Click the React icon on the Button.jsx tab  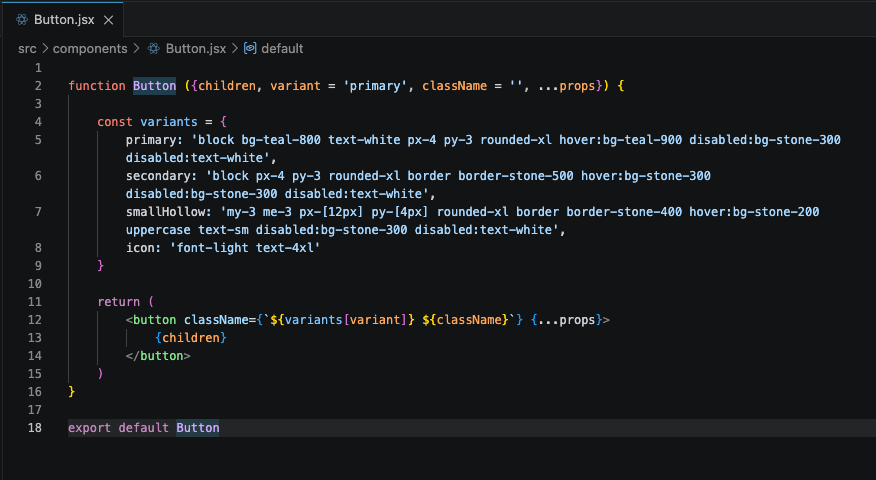coord(22,20)
